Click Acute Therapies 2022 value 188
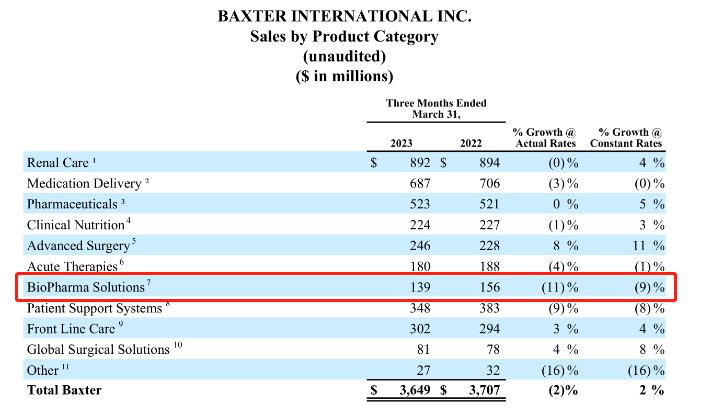 coord(489,266)
